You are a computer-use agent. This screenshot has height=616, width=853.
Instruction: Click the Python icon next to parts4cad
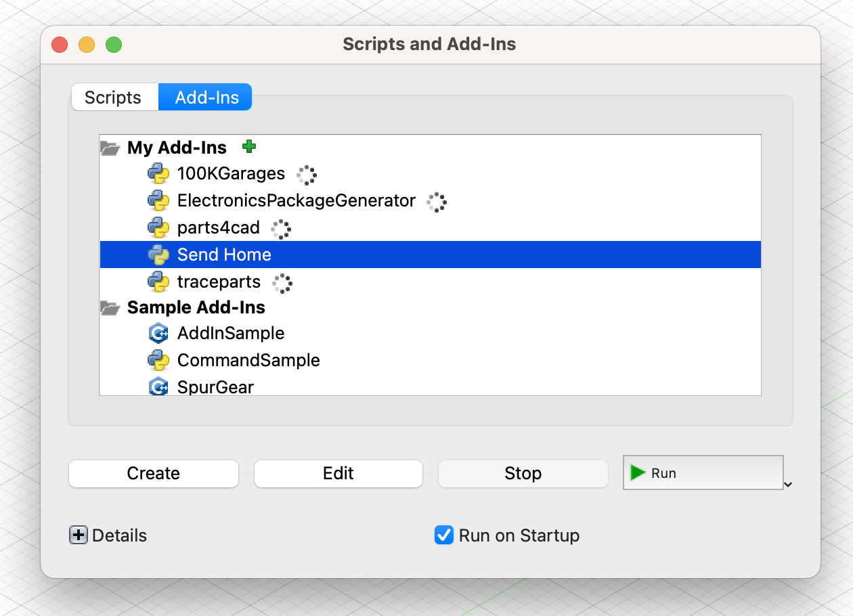pos(158,228)
